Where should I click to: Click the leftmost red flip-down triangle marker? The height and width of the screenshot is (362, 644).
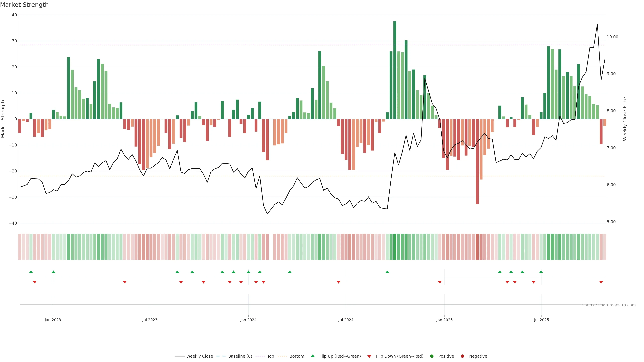tap(35, 282)
